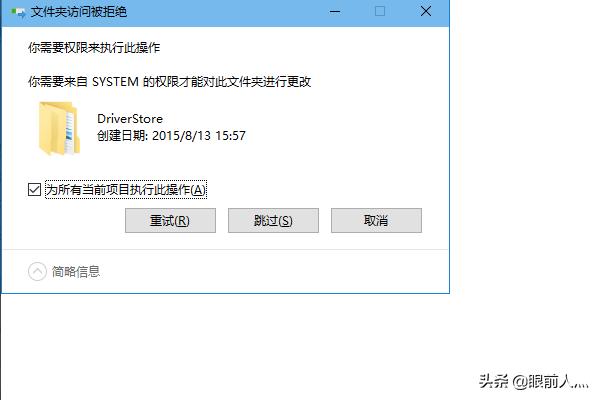This screenshot has height=400, width=600.
Task: Click the 创建日期 label text
Action: pos(121,136)
